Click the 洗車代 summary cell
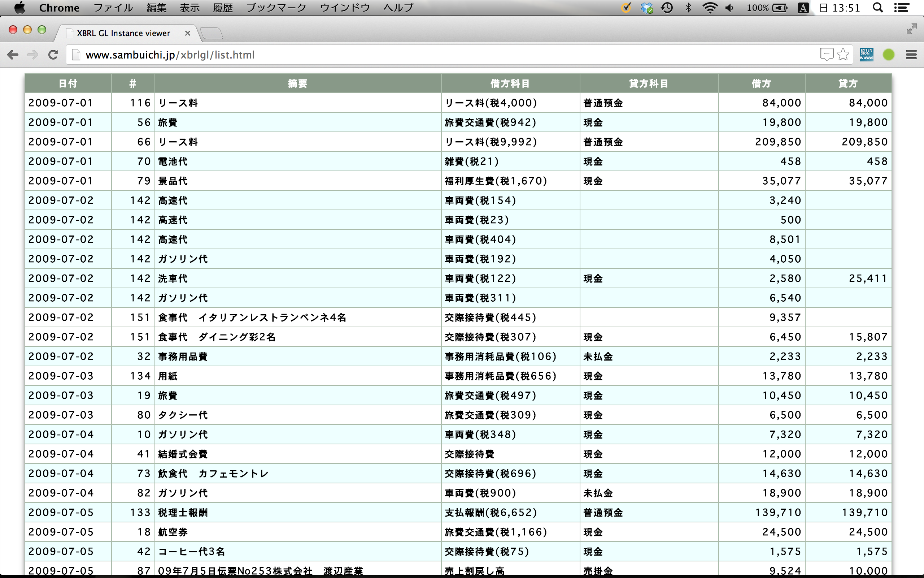 pos(298,278)
